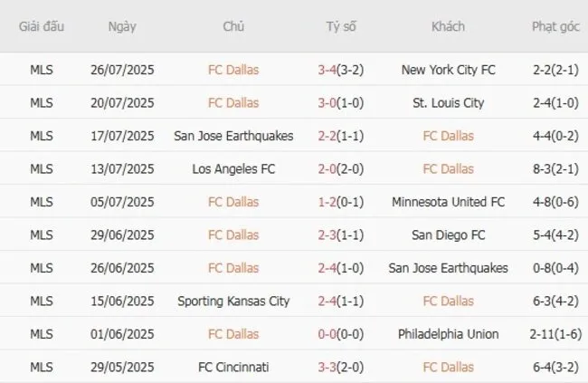Click the San Diego FC team link
The width and height of the screenshot is (588, 383).
pyautogui.click(x=448, y=235)
